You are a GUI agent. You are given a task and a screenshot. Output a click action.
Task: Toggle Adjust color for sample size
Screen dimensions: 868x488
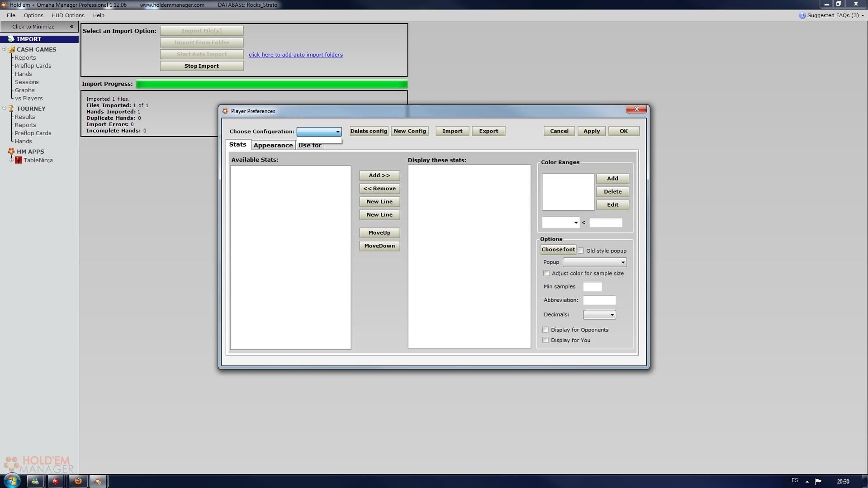(546, 273)
